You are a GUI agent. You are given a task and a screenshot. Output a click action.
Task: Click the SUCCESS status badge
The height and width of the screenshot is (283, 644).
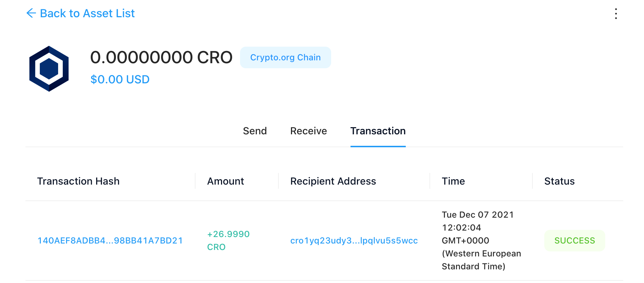pos(574,241)
